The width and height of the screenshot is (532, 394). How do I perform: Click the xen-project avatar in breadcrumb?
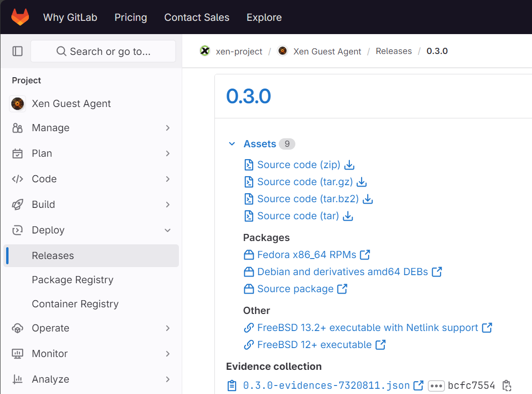[x=205, y=51]
